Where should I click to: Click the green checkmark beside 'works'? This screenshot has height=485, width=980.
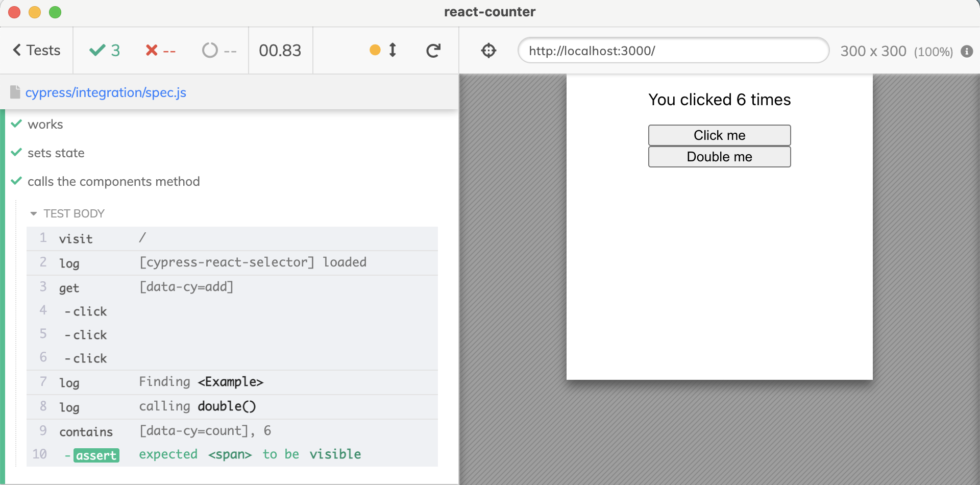click(16, 124)
